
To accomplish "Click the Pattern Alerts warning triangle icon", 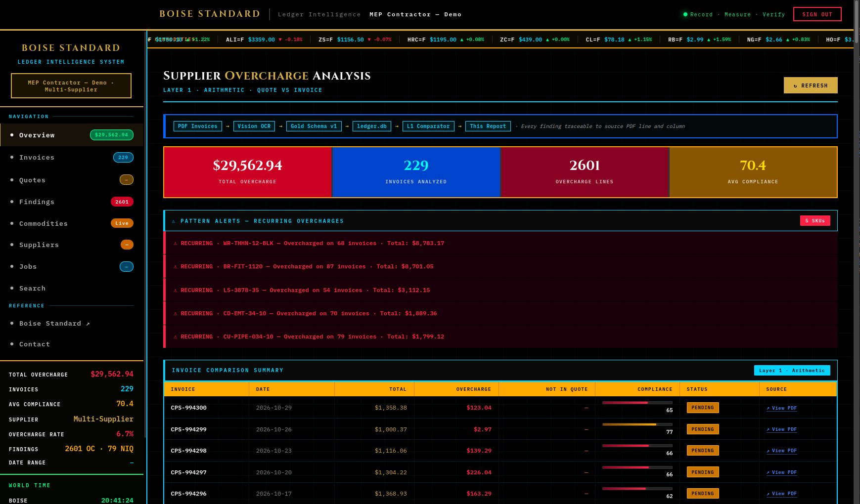I will tap(174, 221).
